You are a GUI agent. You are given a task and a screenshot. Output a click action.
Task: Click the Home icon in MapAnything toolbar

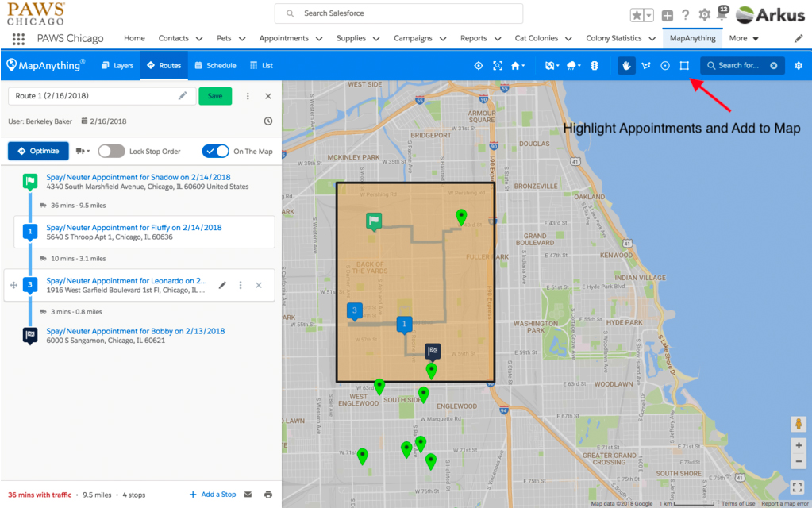pyautogui.click(x=516, y=66)
